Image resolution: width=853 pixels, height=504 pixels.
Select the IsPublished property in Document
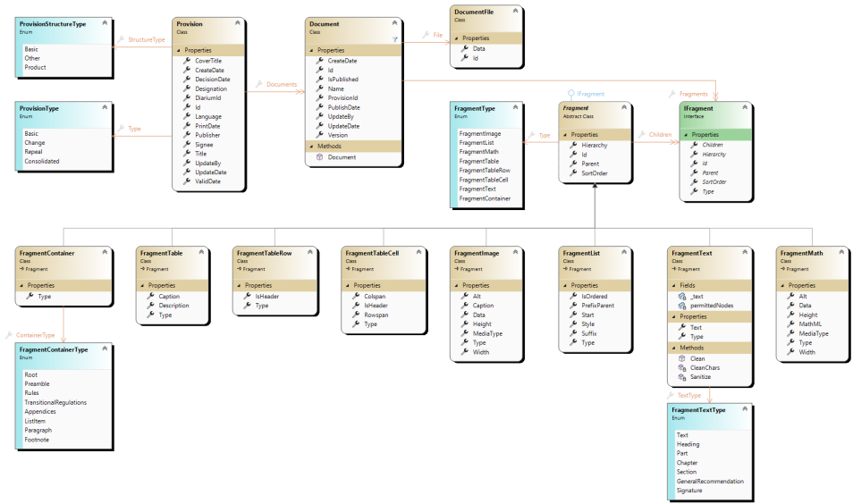pyautogui.click(x=342, y=80)
